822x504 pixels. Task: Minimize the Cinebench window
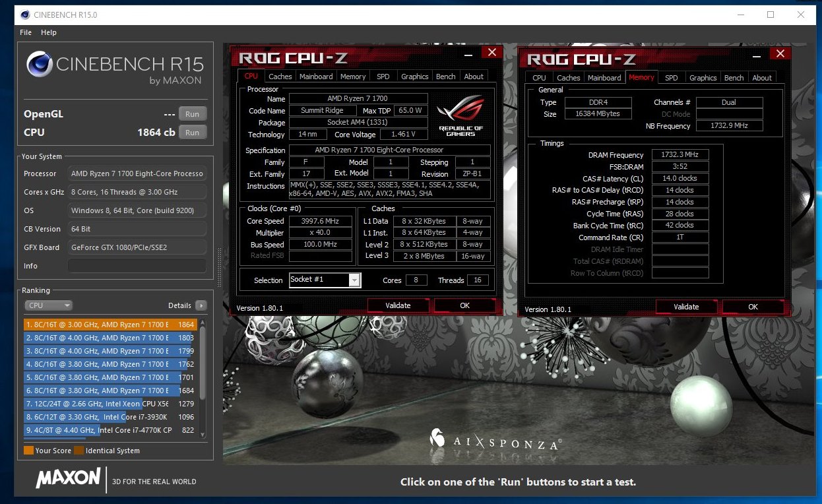click(740, 15)
